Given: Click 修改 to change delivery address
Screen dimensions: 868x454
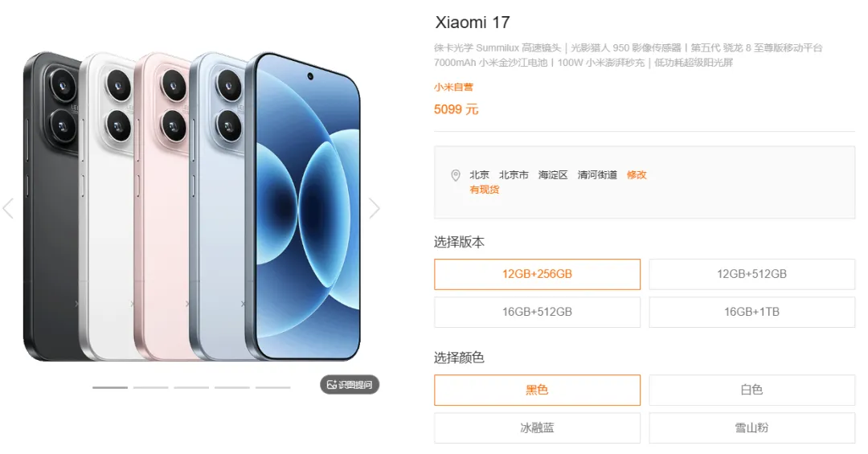Looking at the screenshot, I should 637,175.
